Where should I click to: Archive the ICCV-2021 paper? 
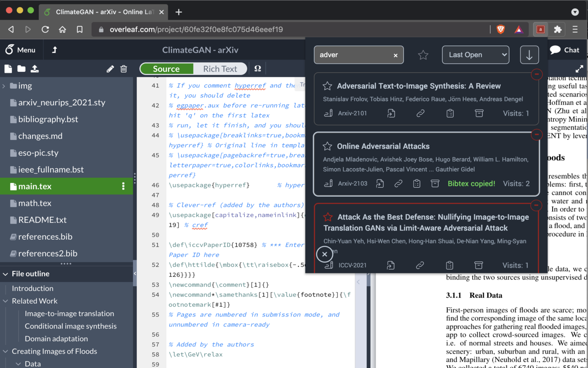click(479, 265)
